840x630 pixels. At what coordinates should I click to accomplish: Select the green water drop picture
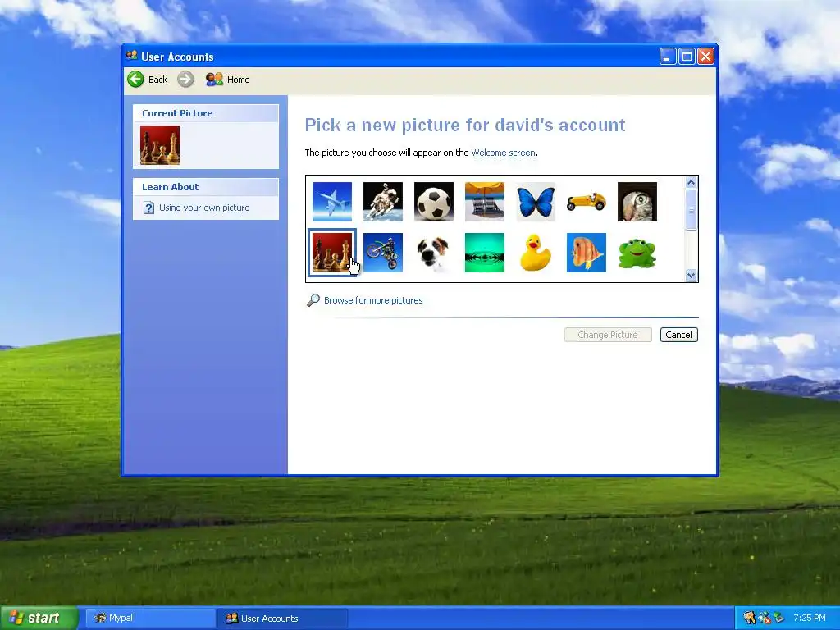pyautogui.click(x=485, y=253)
